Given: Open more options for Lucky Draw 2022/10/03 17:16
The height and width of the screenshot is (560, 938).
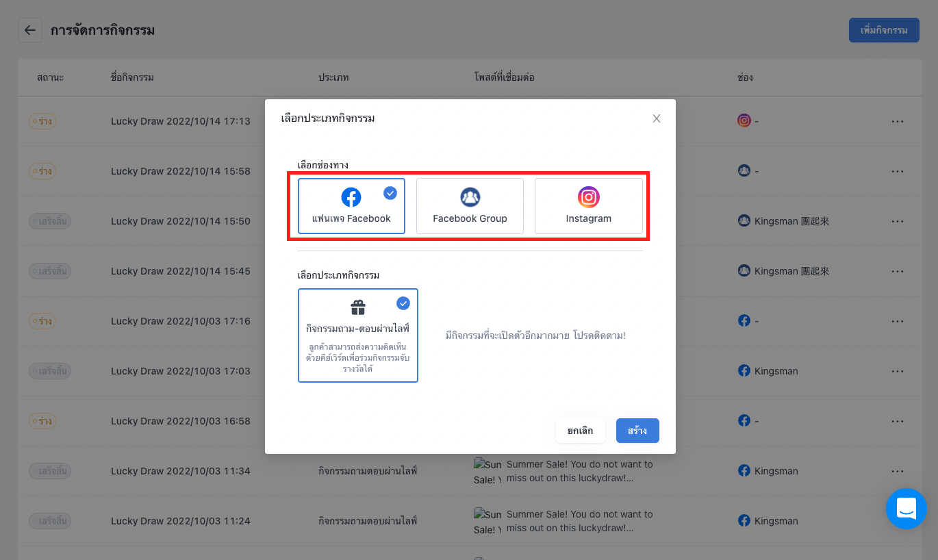Looking at the screenshot, I should (898, 321).
